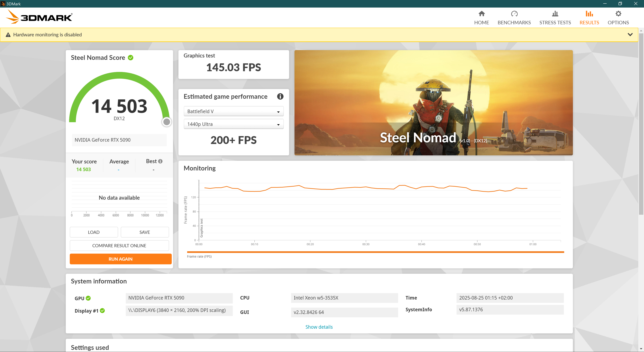Click the green Steel Nomad Score checkmark
The image size is (644, 352).
tap(130, 58)
